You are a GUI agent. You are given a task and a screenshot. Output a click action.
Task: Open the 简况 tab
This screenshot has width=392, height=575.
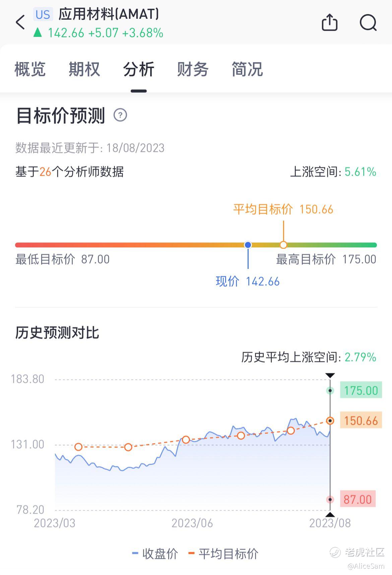247,69
